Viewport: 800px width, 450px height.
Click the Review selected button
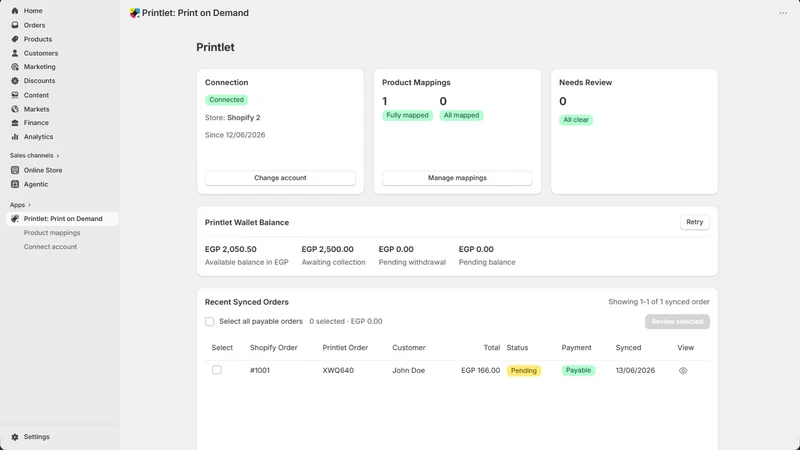(x=677, y=322)
